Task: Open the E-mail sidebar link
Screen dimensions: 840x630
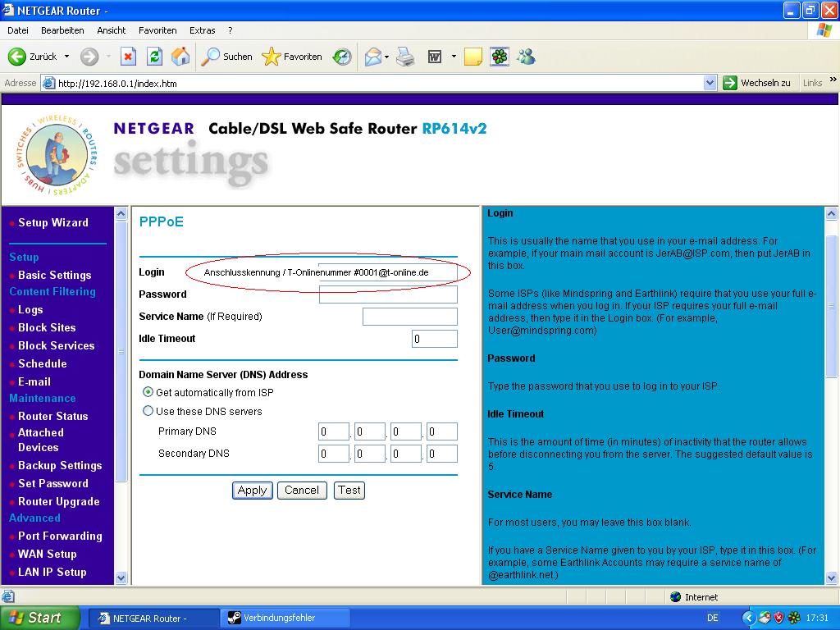Action: 34,381
